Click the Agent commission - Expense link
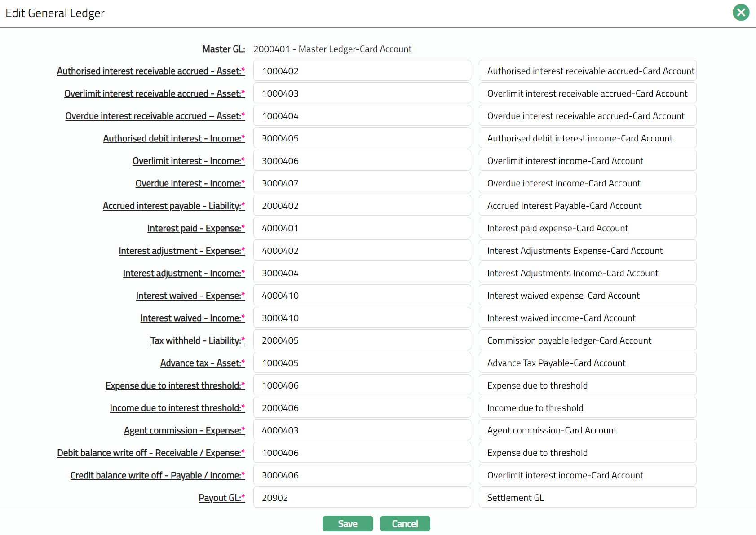The image size is (756, 535). pos(184,430)
